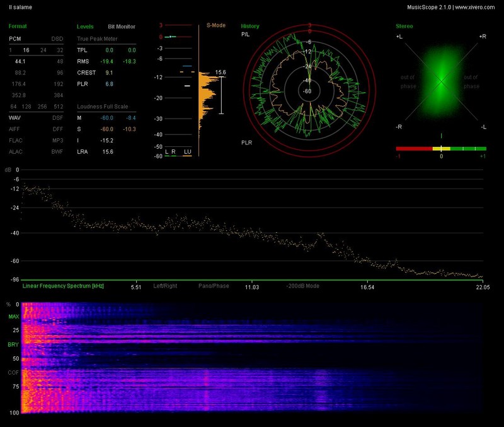Select the MP3 file format

click(58, 140)
